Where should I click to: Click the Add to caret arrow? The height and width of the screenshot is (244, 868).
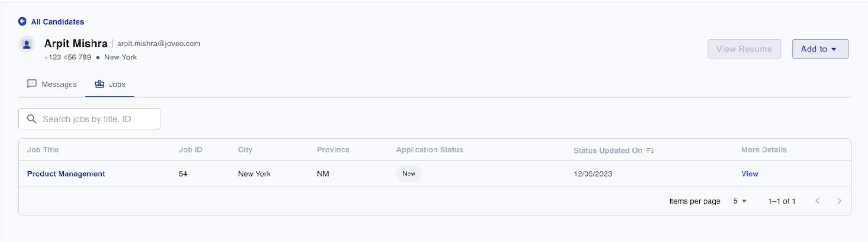tap(834, 49)
